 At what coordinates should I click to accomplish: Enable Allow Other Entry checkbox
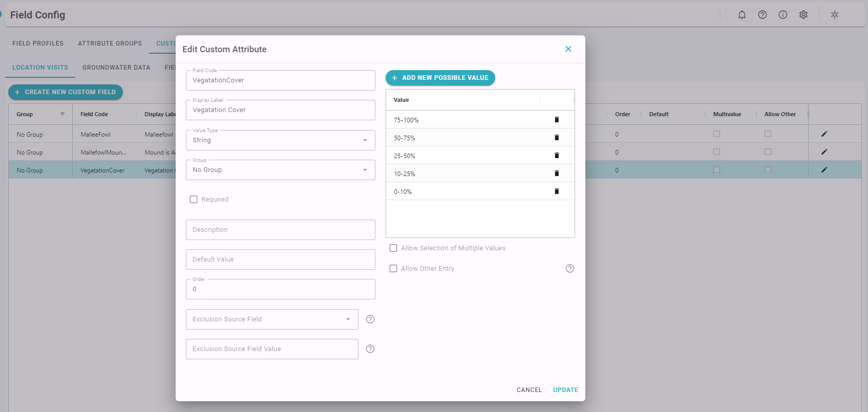393,269
